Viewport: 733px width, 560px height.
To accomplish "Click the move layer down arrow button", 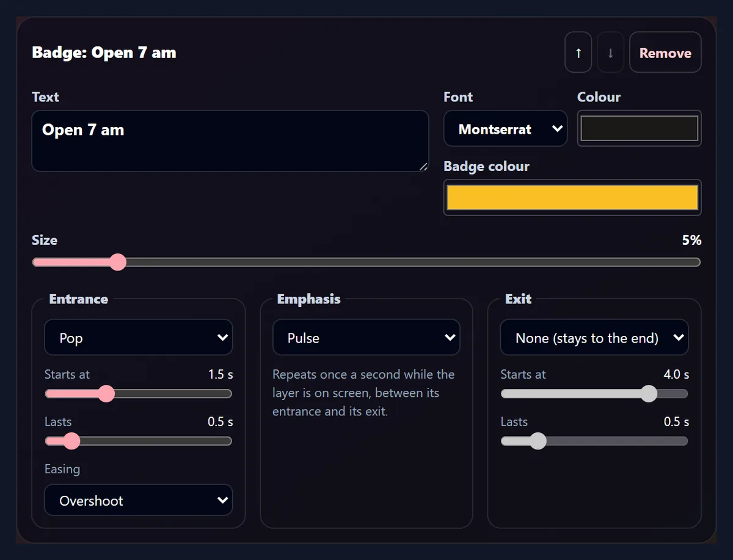I will pyautogui.click(x=610, y=53).
